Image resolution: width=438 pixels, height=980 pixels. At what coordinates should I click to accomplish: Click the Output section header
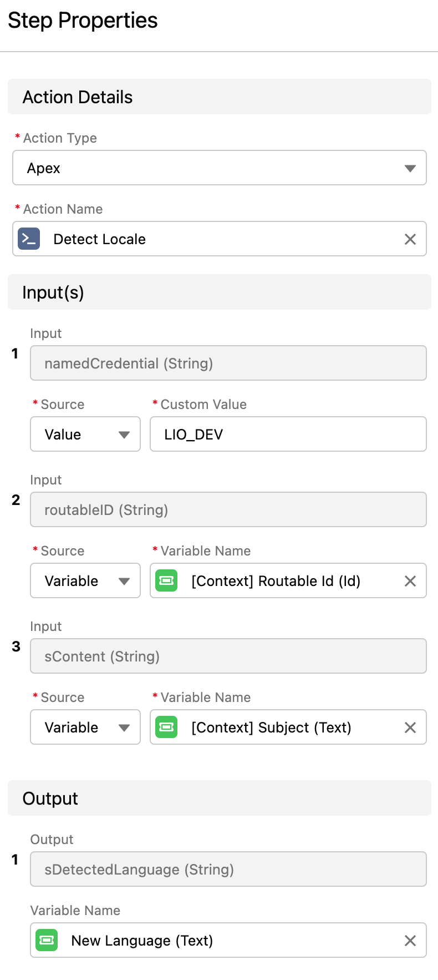220,798
